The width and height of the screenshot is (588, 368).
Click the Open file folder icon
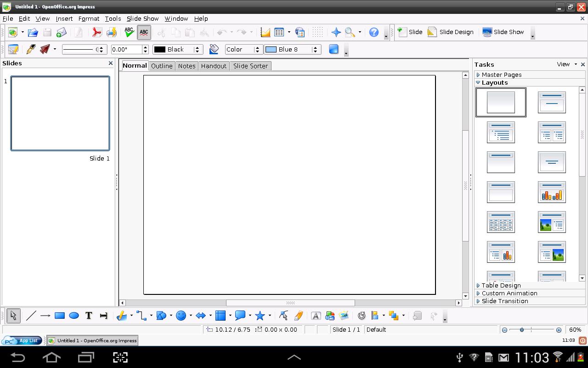pos(33,32)
